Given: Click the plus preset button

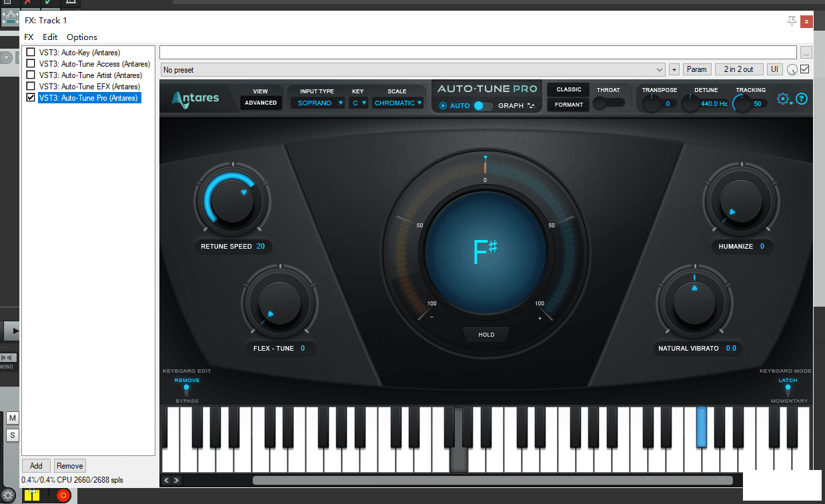Looking at the screenshot, I should [674, 69].
